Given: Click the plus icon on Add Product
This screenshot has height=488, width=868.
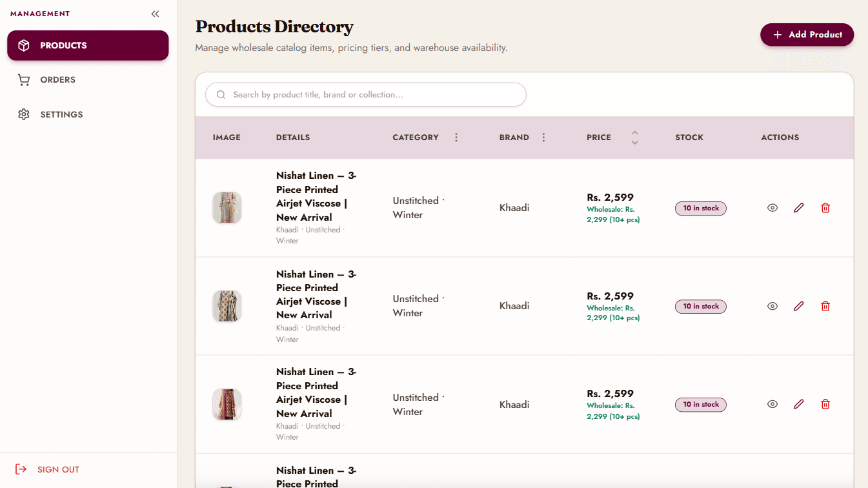Looking at the screenshot, I should point(777,35).
